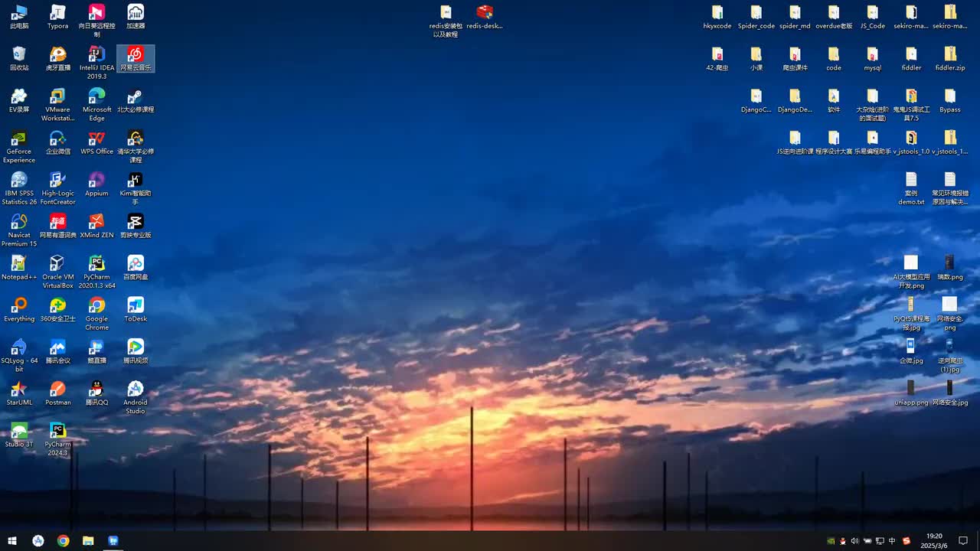The width and height of the screenshot is (980, 551).
Task: Select the XMind ZEN desktop icon
Action: click(x=96, y=226)
